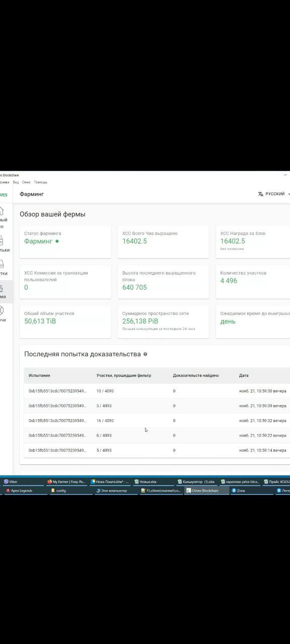Click the XCC Всего Чиа выращено value 16402.5
The width and height of the screenshot is (290, 644).
(x=134, y=242)
